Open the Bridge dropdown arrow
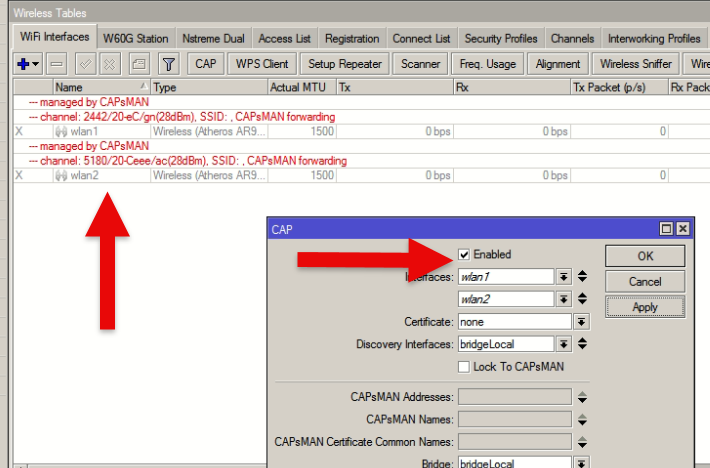 (581, 463)
